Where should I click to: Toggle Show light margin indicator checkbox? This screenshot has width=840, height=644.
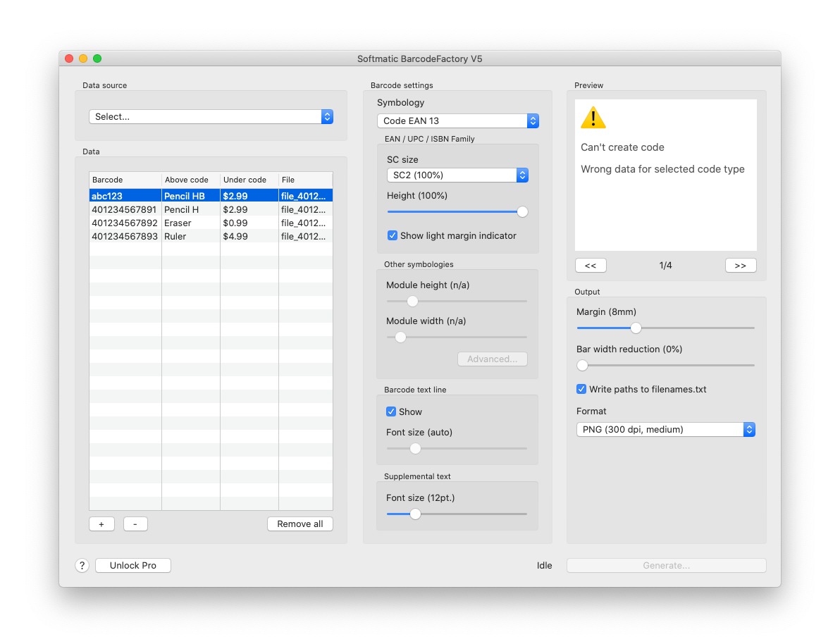(392, 236)
